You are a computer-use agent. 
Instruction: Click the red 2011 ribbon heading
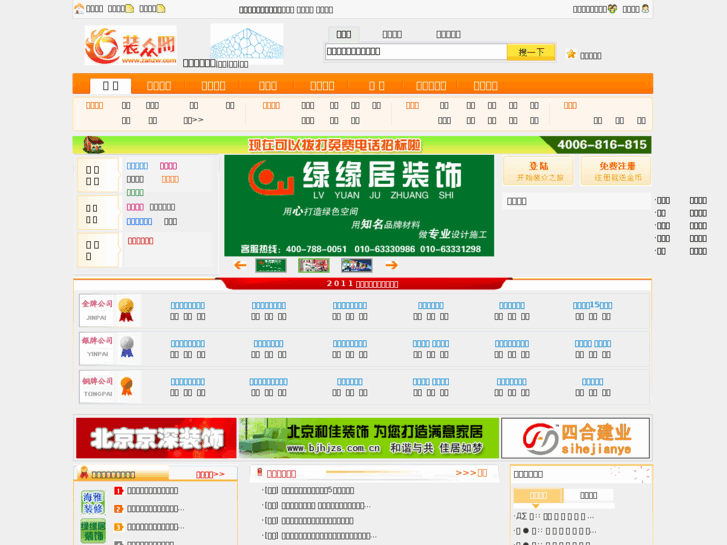(x=363, y=283)
